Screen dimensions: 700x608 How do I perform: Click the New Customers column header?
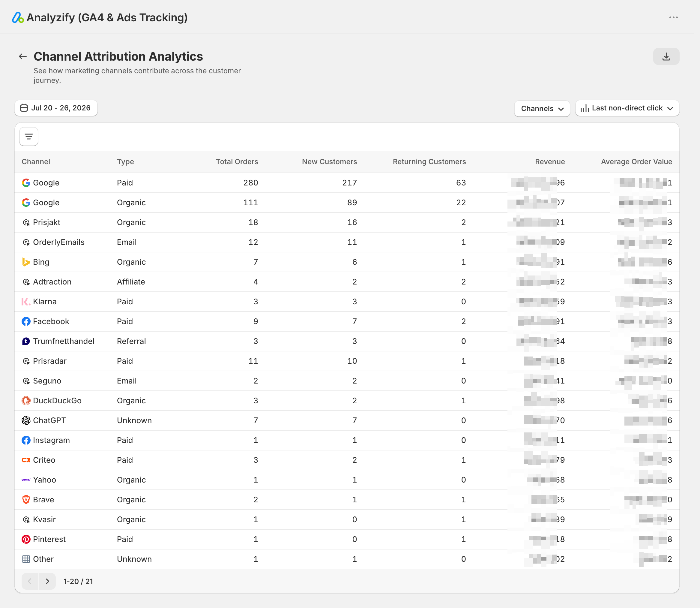click(x=330, y=161)
